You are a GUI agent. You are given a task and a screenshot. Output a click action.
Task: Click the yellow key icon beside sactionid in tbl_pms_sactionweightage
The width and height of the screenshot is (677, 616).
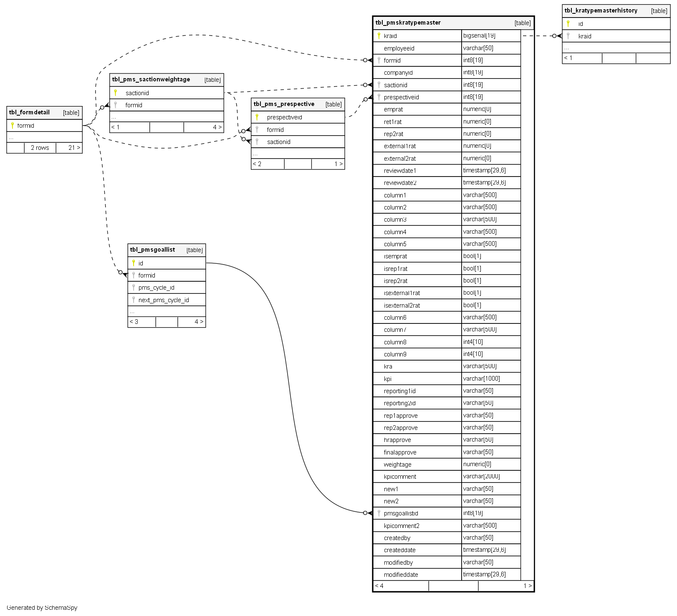pyautogui.click(x=116, y=93)
